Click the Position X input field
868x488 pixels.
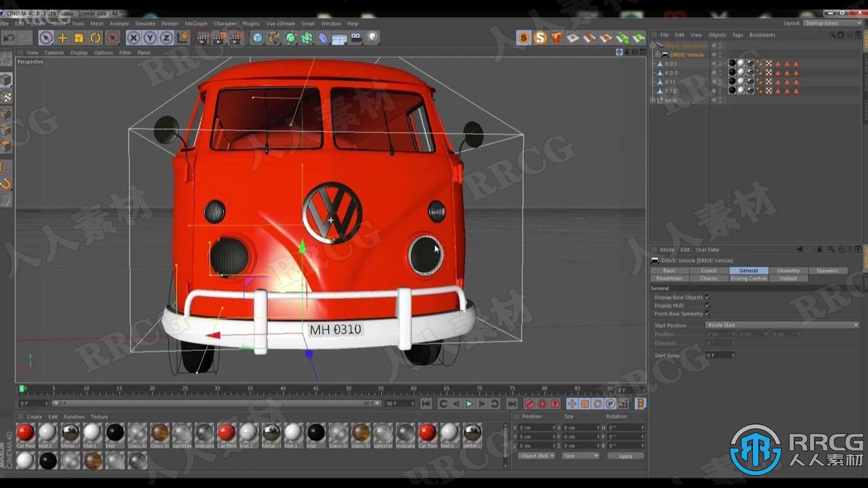[538, 428]
